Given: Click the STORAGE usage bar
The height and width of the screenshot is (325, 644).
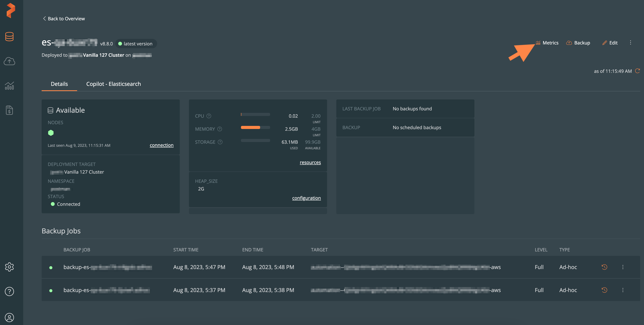Looking at the screenshot, I should [255, 140].
